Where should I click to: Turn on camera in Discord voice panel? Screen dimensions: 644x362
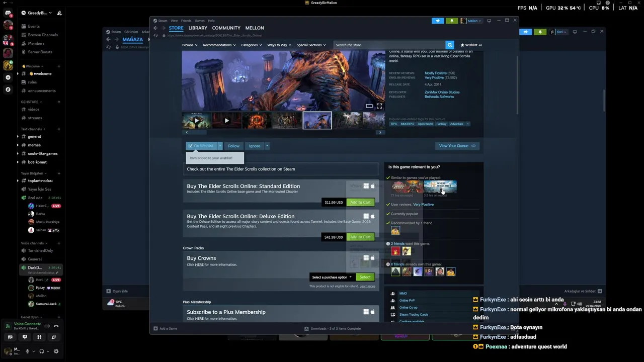[x=10, y=337]
